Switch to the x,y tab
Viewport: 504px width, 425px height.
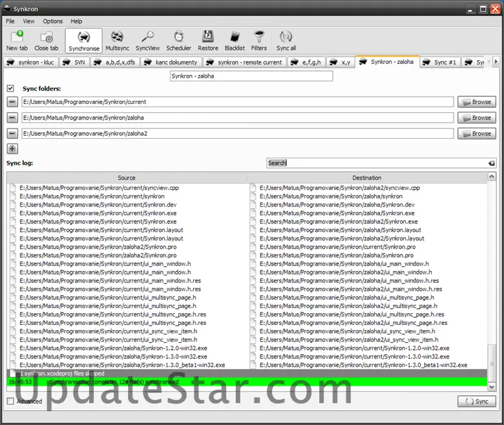tap(341, 62)
